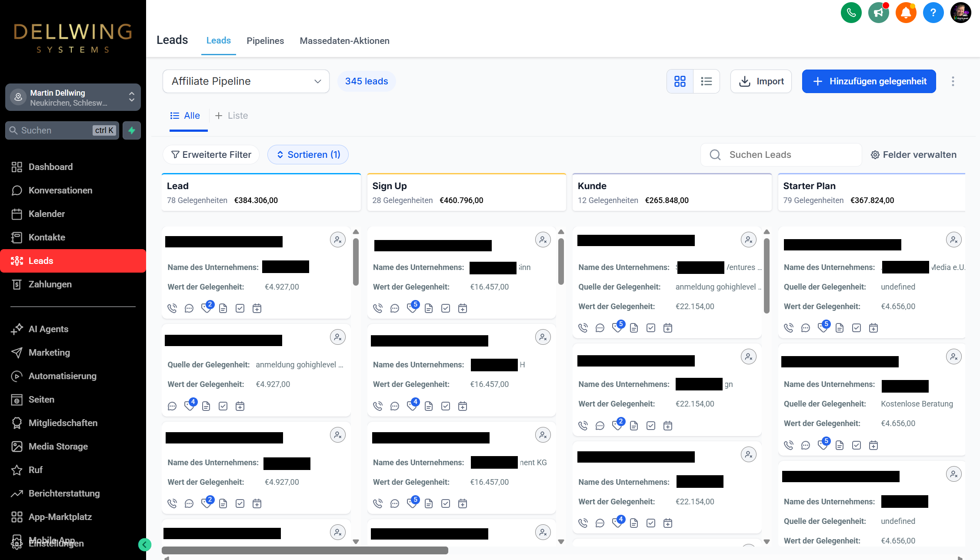The image size is (980, 560).
Task: Open conversation icon on first Lead card
Action: (x=189, y=308)
